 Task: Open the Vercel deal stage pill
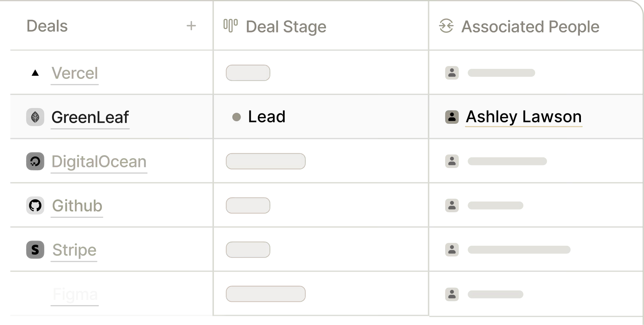[248, 73]
